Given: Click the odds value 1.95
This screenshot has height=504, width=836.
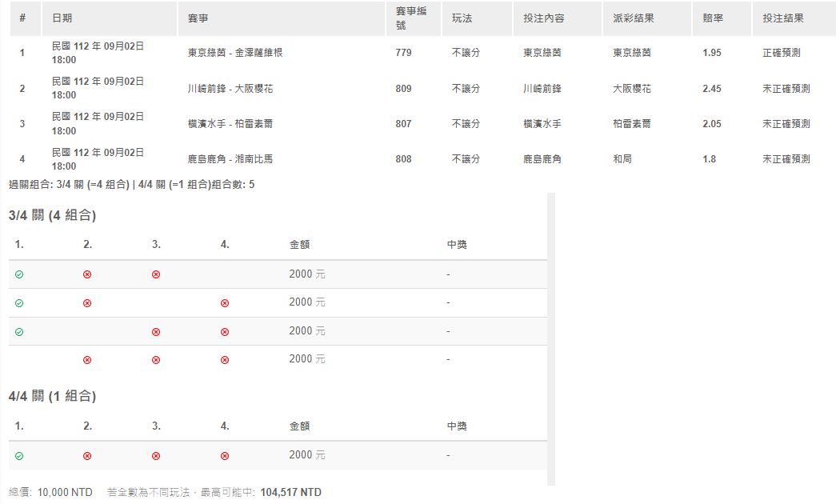Looking at the screenshot, I should pos(712,53).
